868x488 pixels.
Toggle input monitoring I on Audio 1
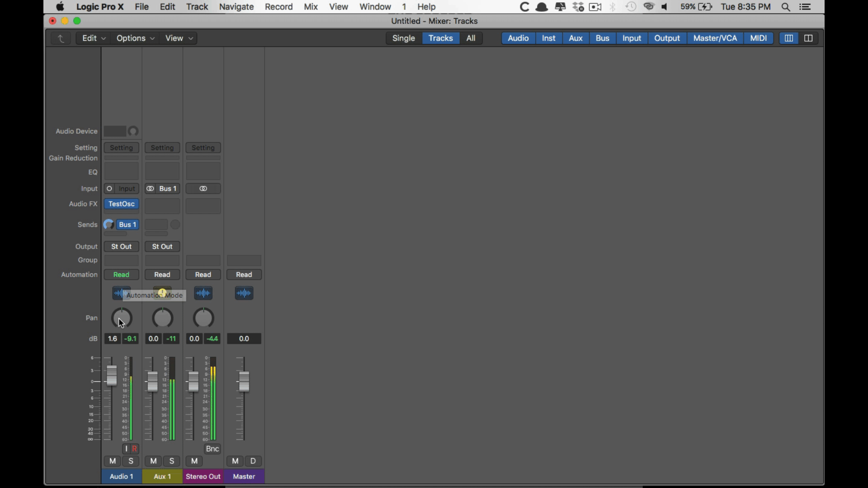point(127,449)
